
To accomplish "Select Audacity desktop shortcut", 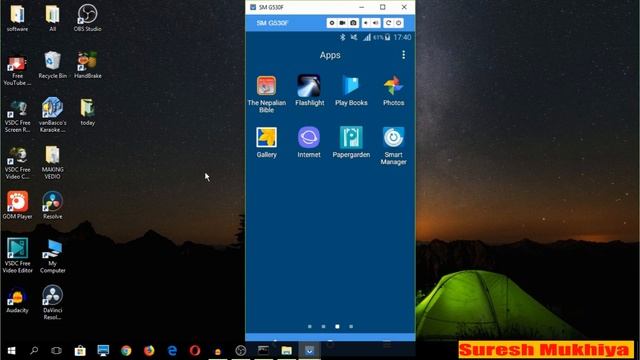I will pos(17,300).
